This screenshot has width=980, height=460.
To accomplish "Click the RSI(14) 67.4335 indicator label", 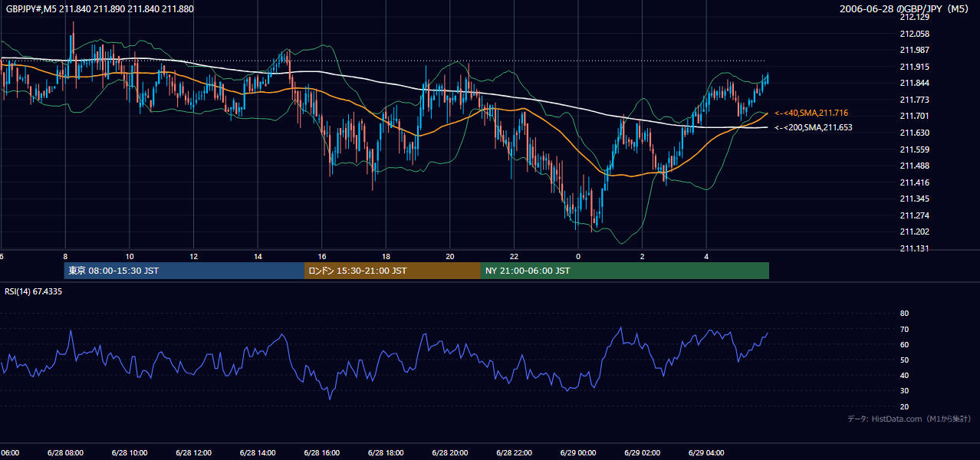I will (34, 291).
